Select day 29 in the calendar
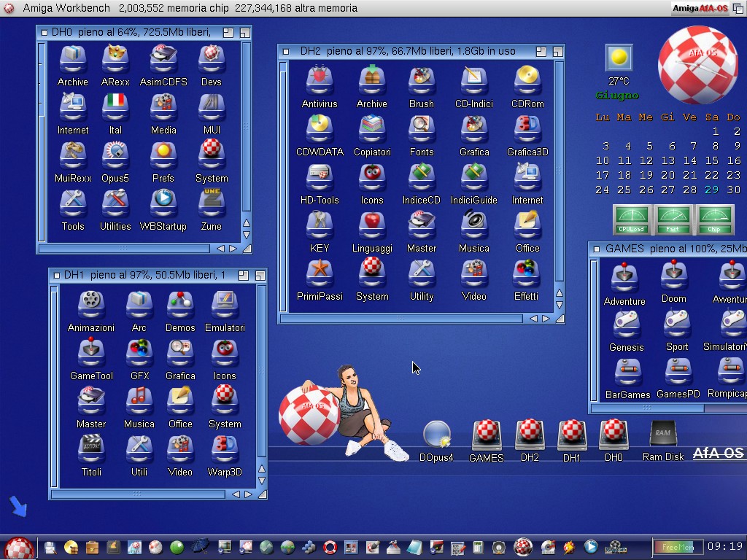Screen dimensions: 747x560 (x=711, y=190)
